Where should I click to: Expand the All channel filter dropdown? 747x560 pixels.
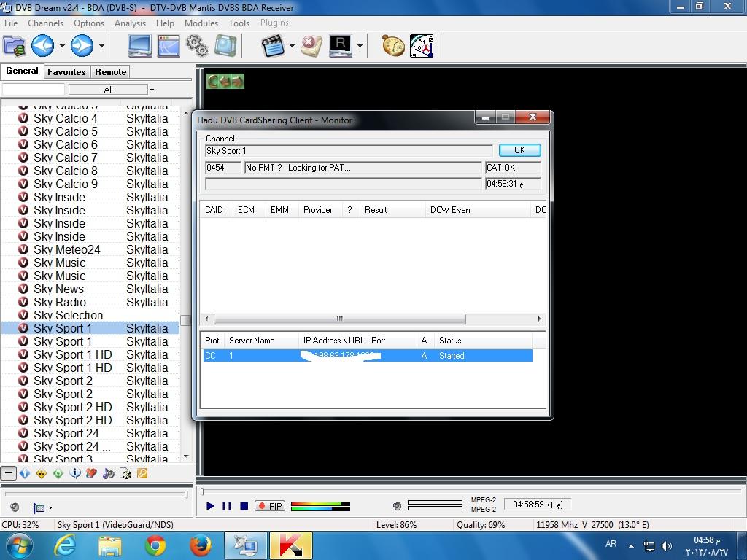(152, 90)
